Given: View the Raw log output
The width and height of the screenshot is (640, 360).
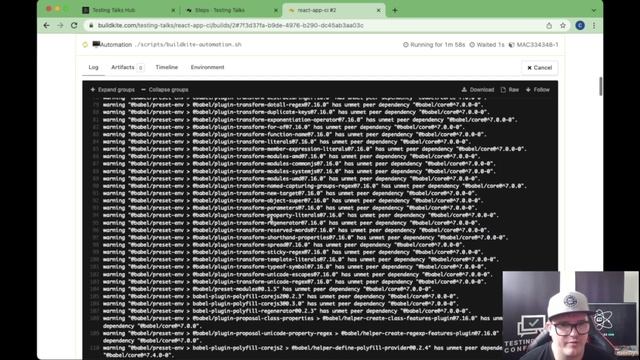Looking at the screenshot, I should coord(510,90).
